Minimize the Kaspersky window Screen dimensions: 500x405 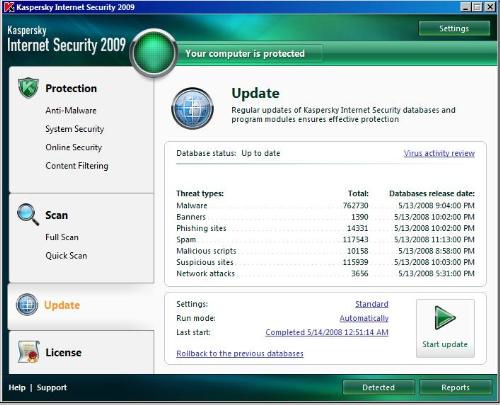466,7
